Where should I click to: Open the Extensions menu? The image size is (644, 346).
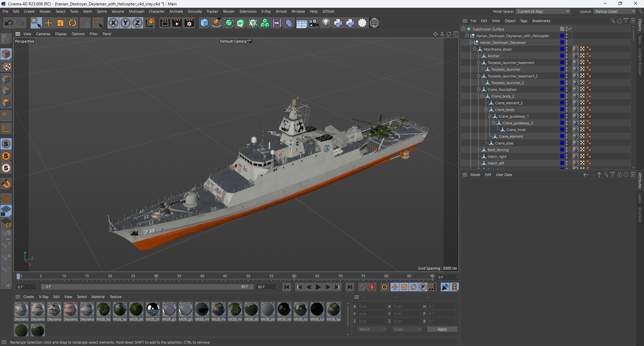[248, 11]
